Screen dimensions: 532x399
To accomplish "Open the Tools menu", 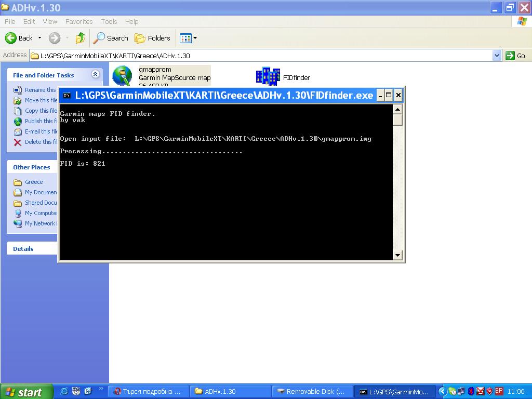I will 109,21.
